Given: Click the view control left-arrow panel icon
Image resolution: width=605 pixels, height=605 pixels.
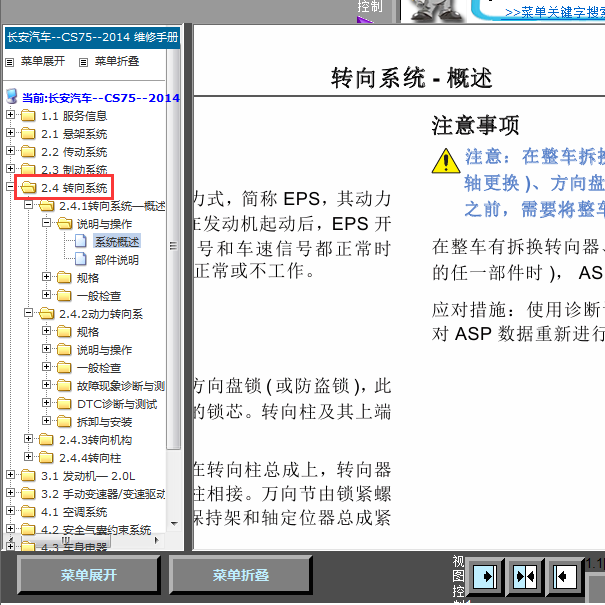Looking at the screenshot, I should click(564, 577).
